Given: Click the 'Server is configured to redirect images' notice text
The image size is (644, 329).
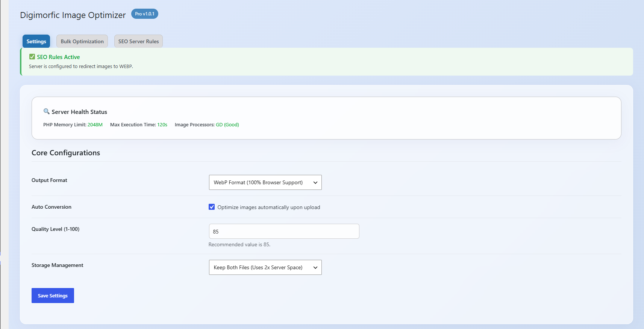Looking at the screenshot, I should click(81, 66).
